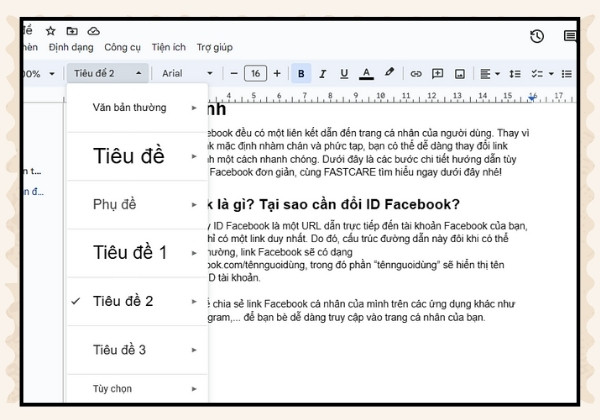Toggle italic formatting
600x420 pixels.
pos(323,73)
